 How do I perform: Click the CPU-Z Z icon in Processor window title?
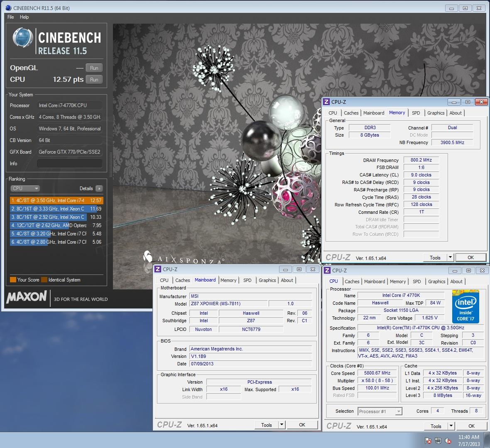pyautogui.click(x=327, y=271)
